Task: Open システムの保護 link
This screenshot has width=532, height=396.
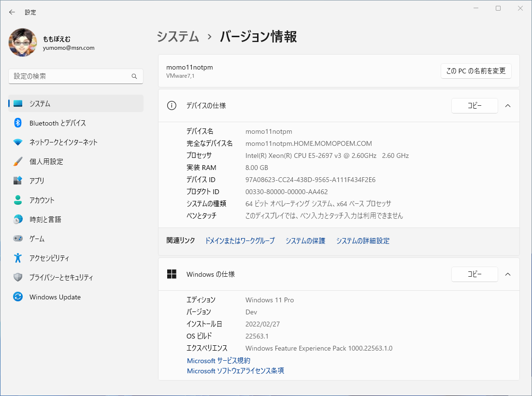Action: 305,240
